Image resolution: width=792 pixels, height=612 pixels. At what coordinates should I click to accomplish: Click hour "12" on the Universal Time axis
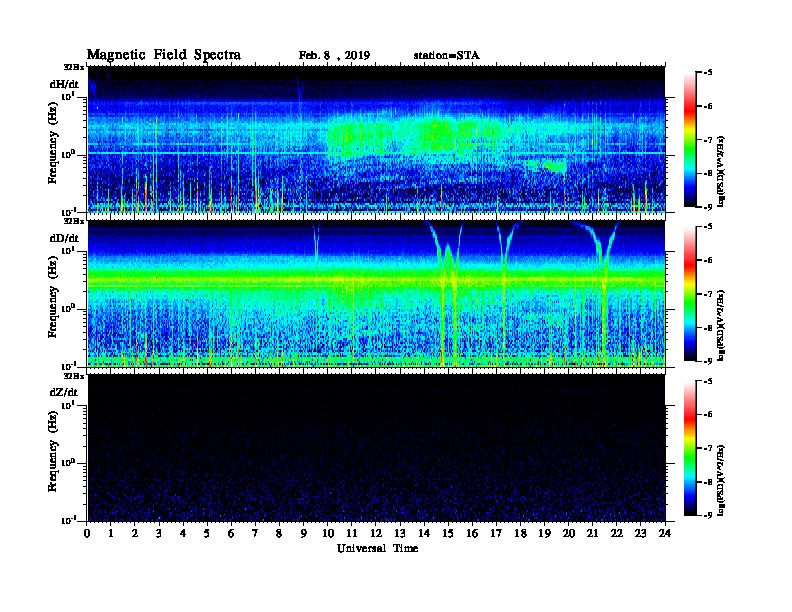376,534
